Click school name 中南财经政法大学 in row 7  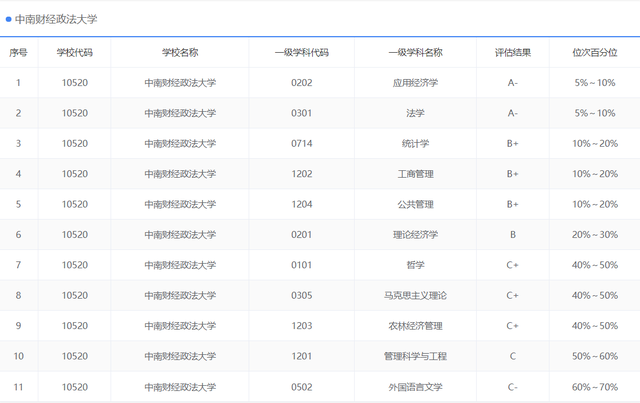pos(180,265)
